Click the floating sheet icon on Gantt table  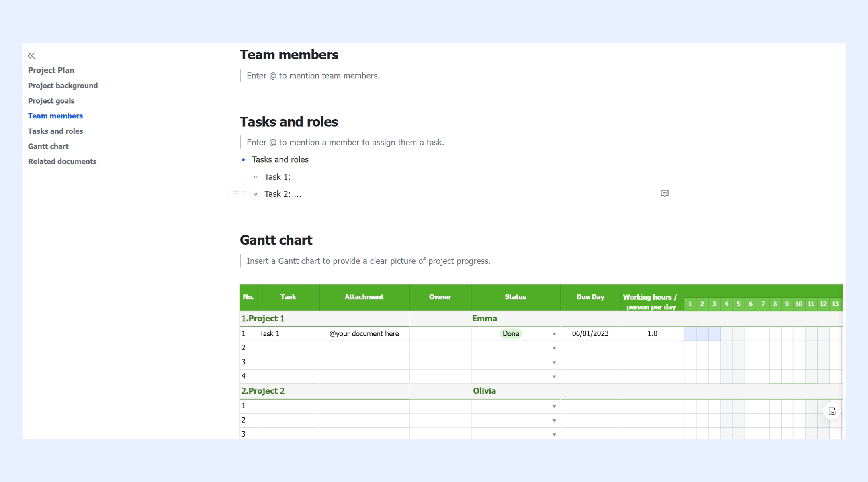(x=832, y=411)
